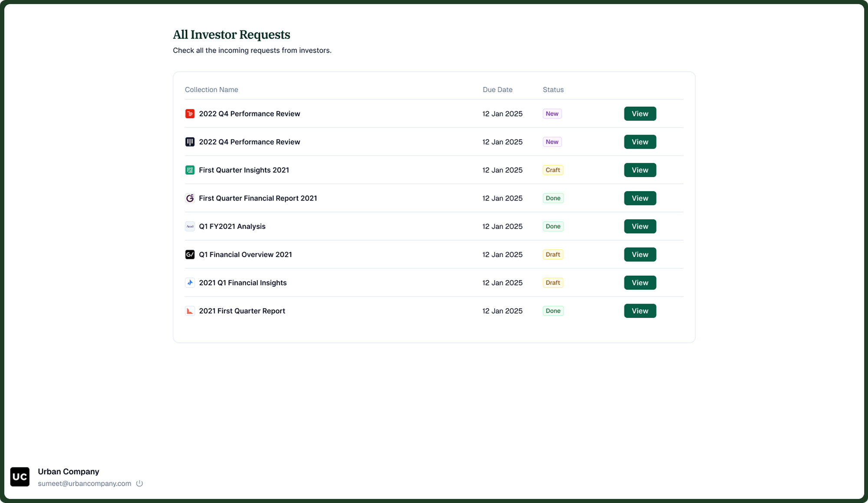Click the Due Date column header
This screenshot has width=868, height=503.
pos(497,89)
